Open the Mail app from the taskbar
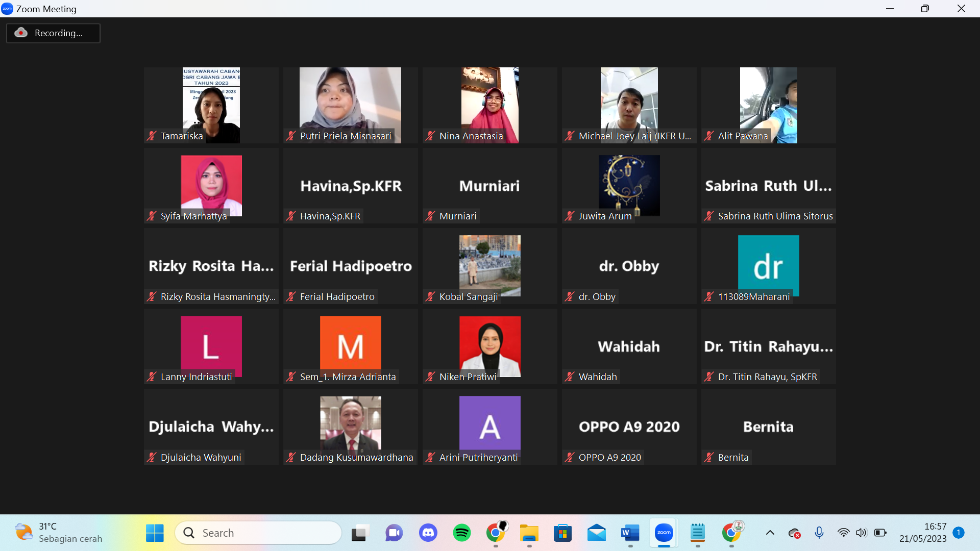Viewport: 980px width, 551px height. (597, 533)
